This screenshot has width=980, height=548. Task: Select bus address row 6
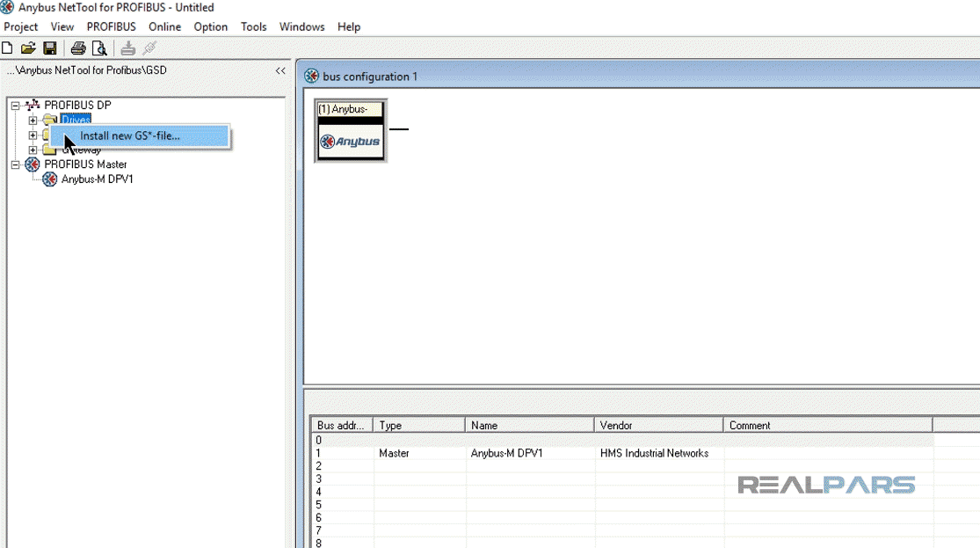(622, 518)
